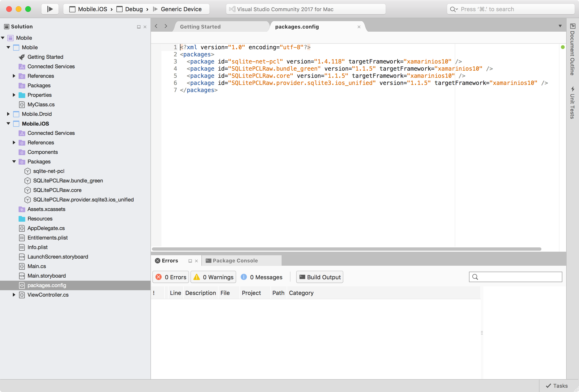Screen dimensions: 579x392
Task: Sort errors by the Path column
Action: (278, 293)
